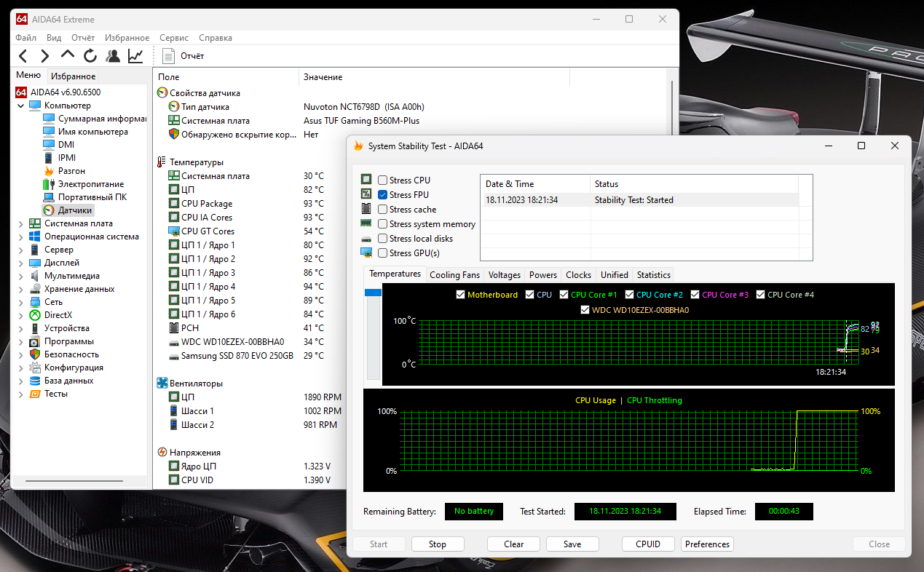
Task: Uncheck the Stress FPU checkbox
Action: (382, 194)
